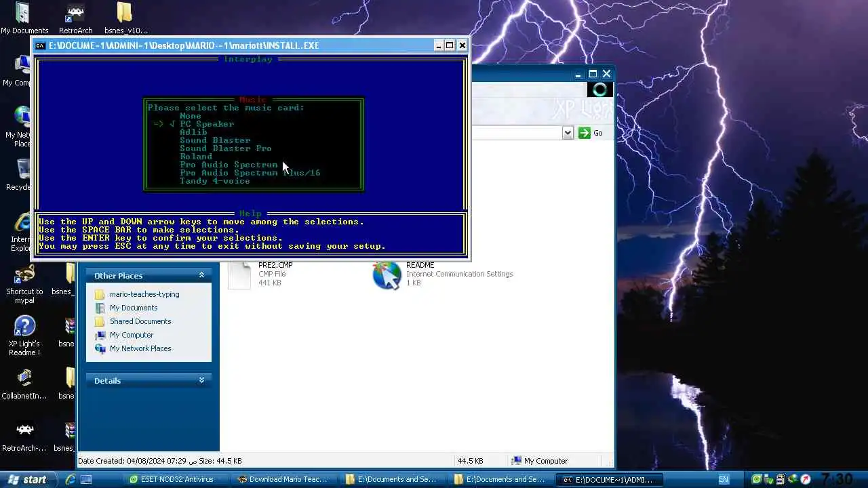868x488 pixels.
Task: Expand the Details panel
Action: 201,380
